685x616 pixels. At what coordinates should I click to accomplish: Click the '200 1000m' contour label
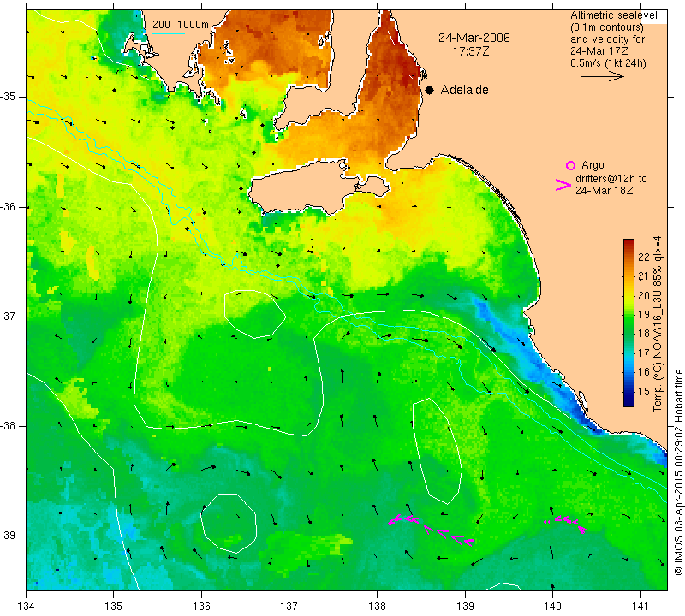pos(181,25)
